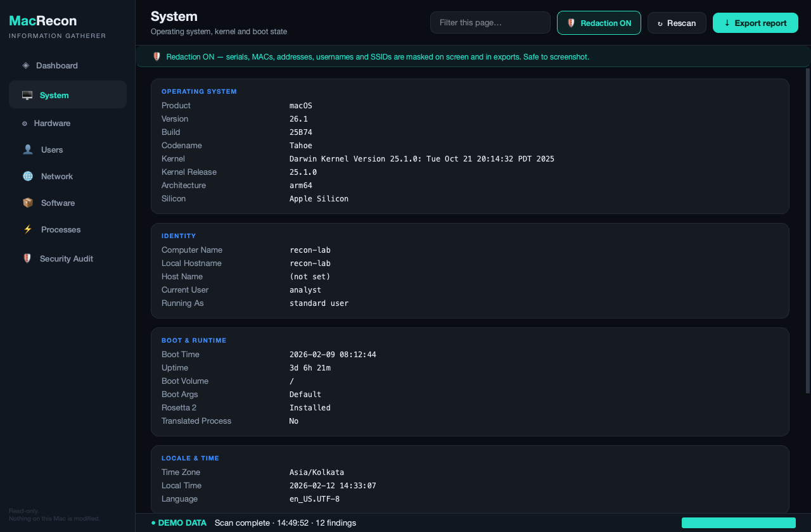Click the vertical scrollbar of the page
Image resolution: width=811 pixels, height=532 pixels.
click(807, 231)
